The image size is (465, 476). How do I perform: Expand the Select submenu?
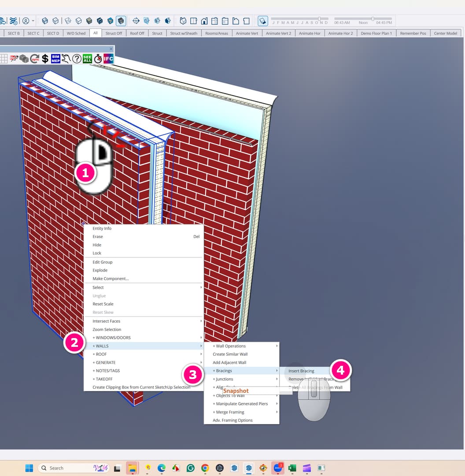144,287
